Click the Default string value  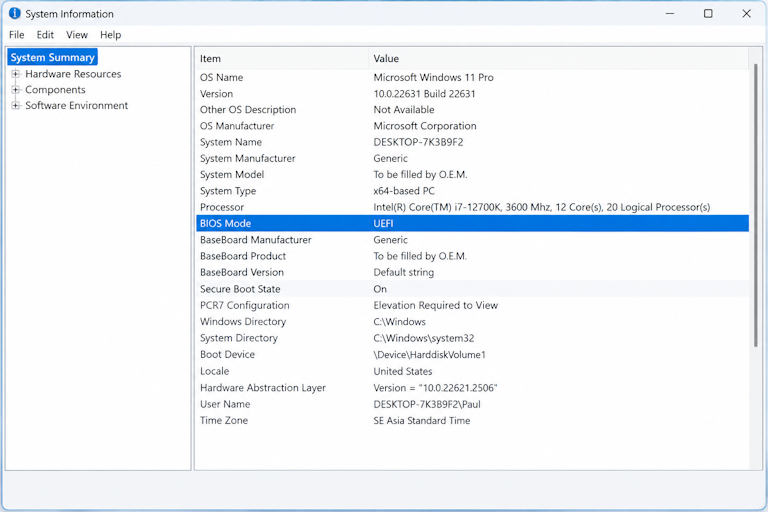[404, 272]
